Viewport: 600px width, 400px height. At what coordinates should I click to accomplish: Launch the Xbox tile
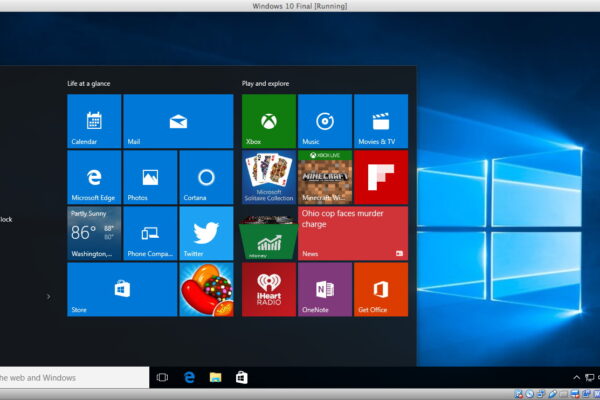[x=269, y=121]
